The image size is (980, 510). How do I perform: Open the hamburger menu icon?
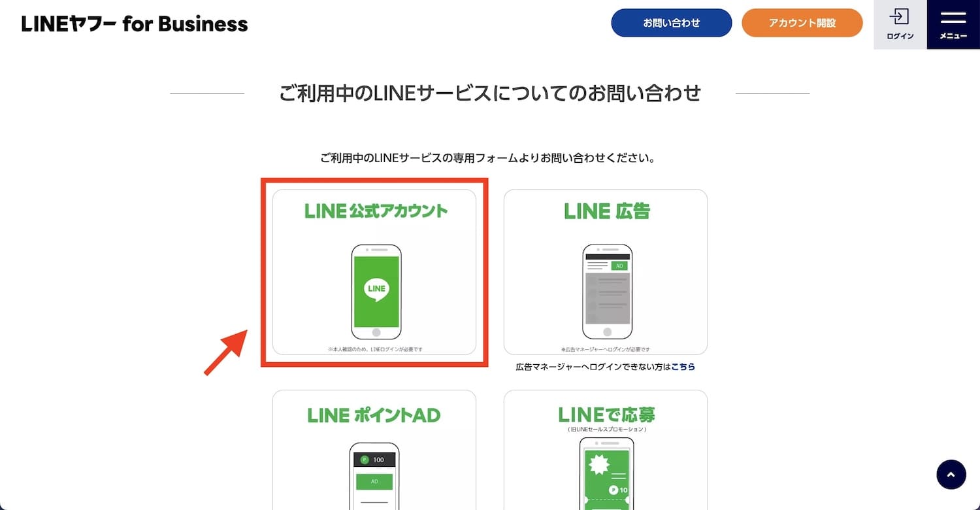[953, 17]
